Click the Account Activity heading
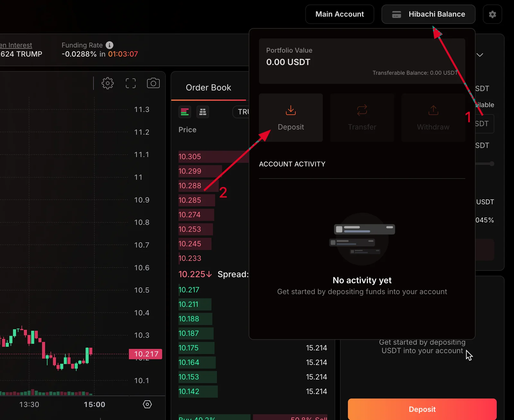The image size is (514, 420). 292,164
